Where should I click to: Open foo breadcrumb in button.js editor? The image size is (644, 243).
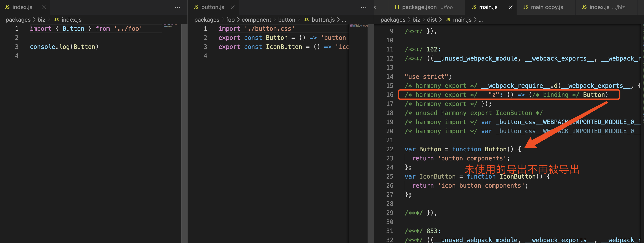[x=230, y=19]
